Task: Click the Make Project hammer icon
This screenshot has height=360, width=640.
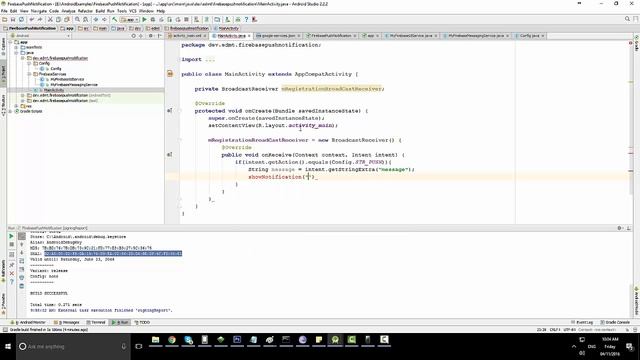Action: pyautogui.click(x=115, y=19)
